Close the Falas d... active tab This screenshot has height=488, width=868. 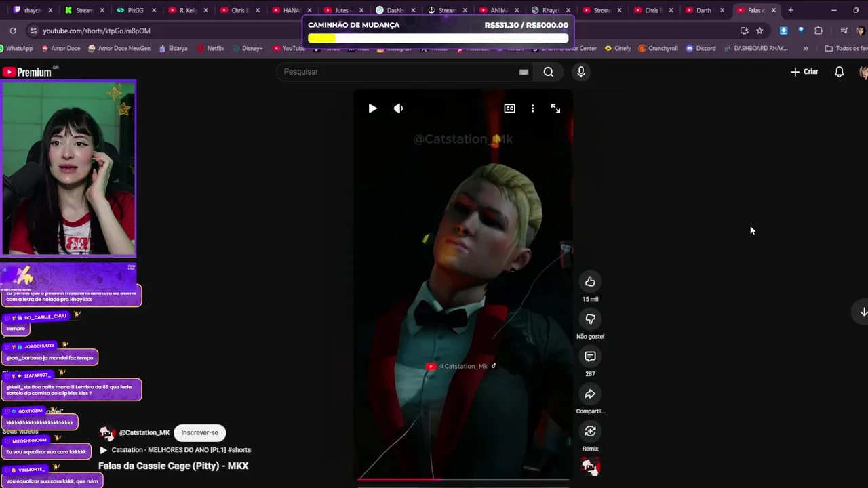click(x=773, y=10)
